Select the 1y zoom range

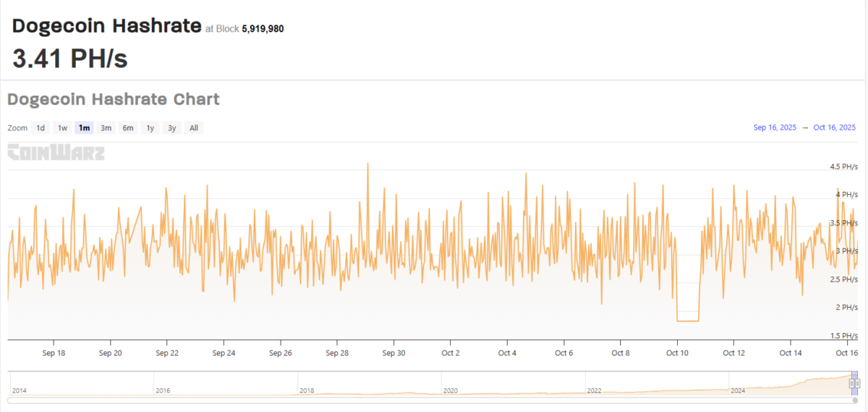(150, 128)
